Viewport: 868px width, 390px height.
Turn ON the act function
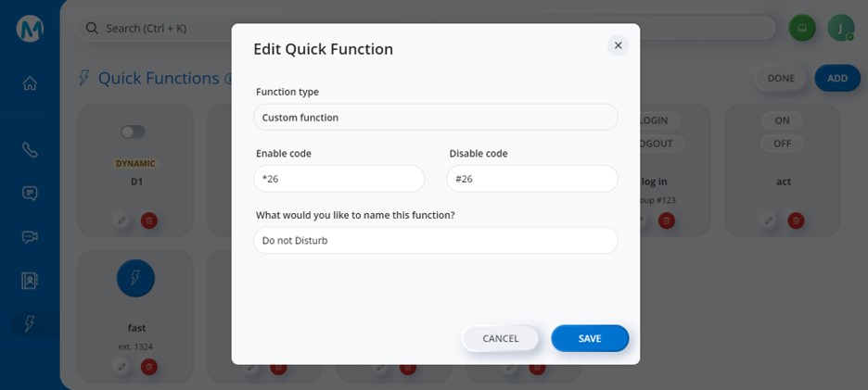[783, 120]
